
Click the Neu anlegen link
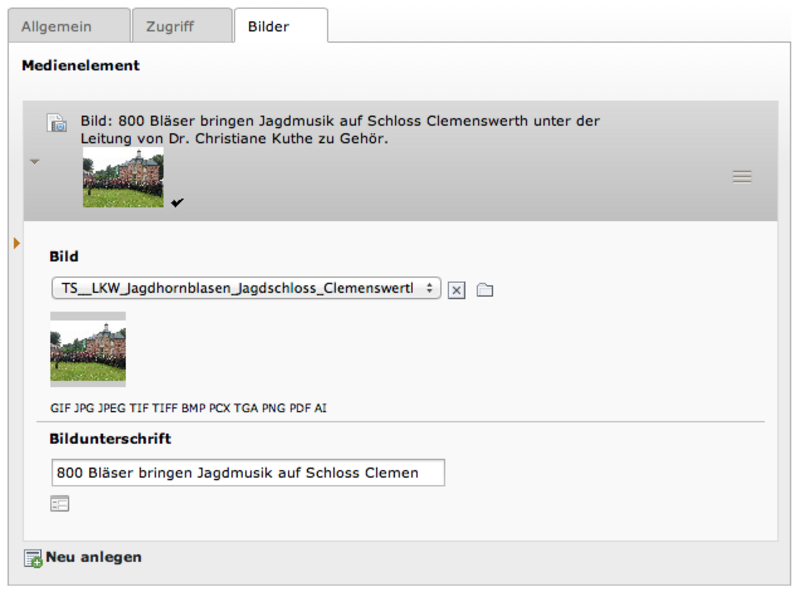[x=93, y=557]
